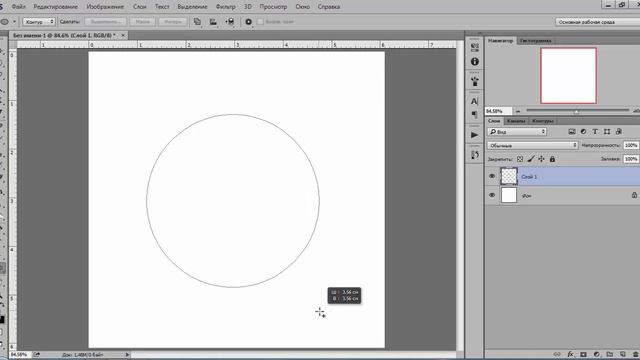640x360 pixels.
Task: Open the top collapsed panel dock icon
Action: (474, 47)
